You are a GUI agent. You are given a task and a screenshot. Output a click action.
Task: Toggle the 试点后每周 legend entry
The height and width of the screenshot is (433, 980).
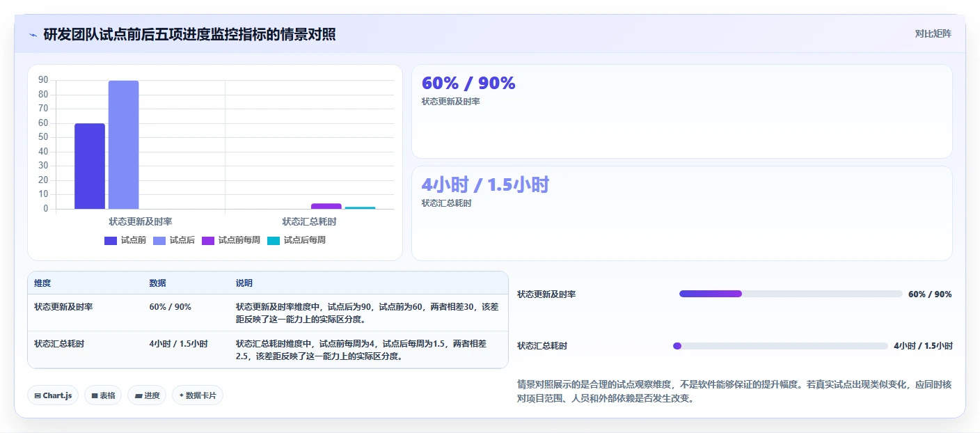click(x=297, y=240)
